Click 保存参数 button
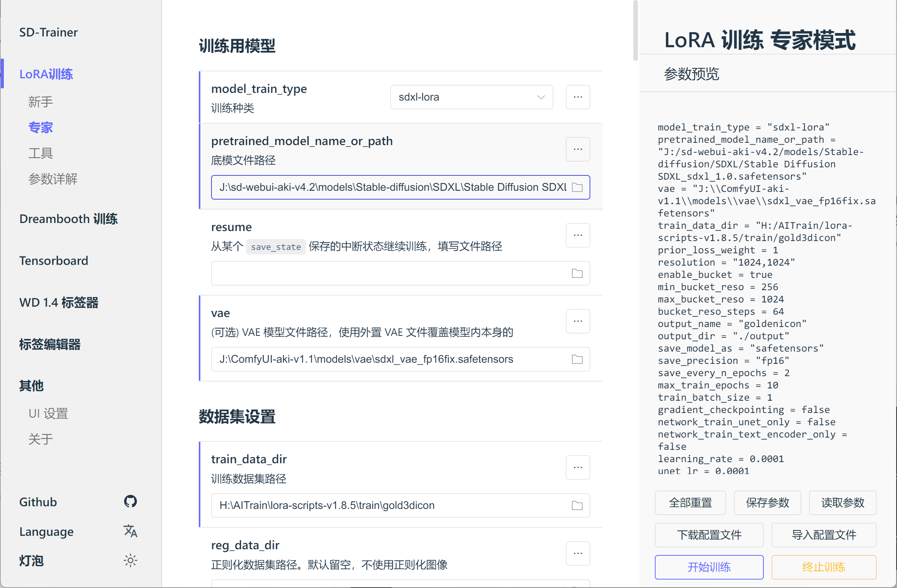The height and width of the screenshot is (588, 897). coord(767,502)
